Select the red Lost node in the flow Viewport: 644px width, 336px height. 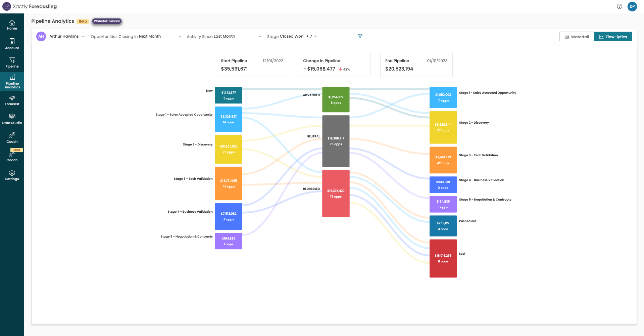[443, 258]
